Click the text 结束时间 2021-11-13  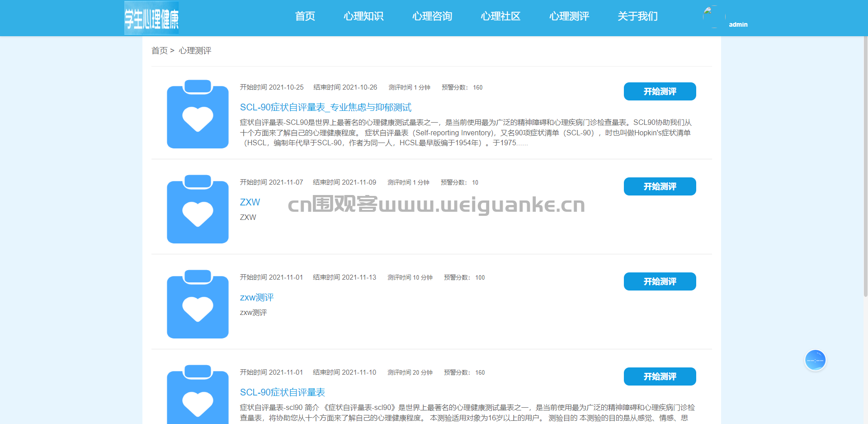point(344,277)
